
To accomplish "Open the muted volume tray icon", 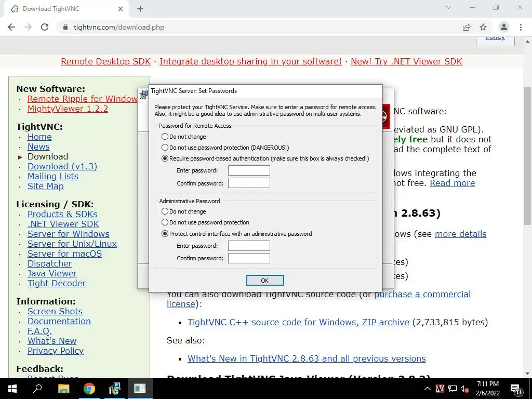I will pyautogui.click(x=465, y=389).
